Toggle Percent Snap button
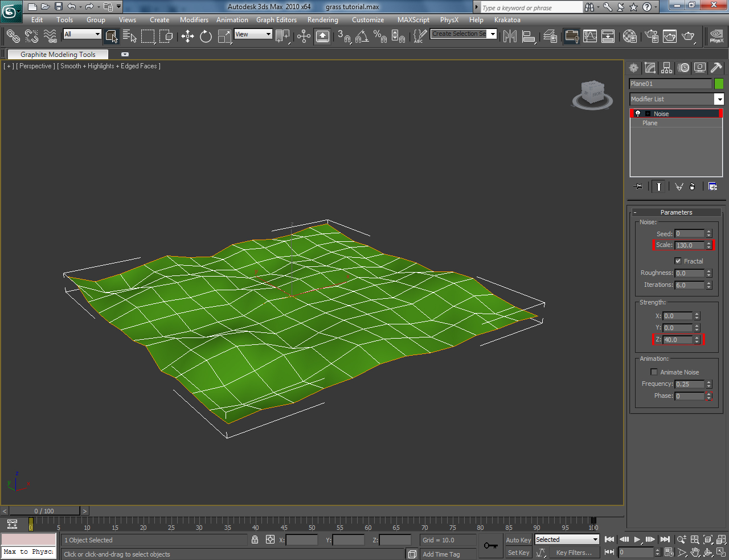 click(380, 36)
